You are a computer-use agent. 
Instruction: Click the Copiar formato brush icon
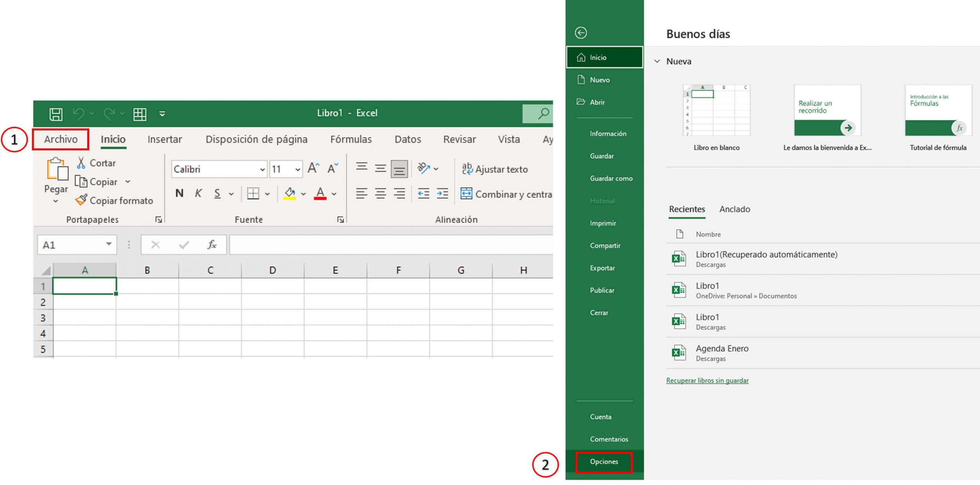pos(82,200)
